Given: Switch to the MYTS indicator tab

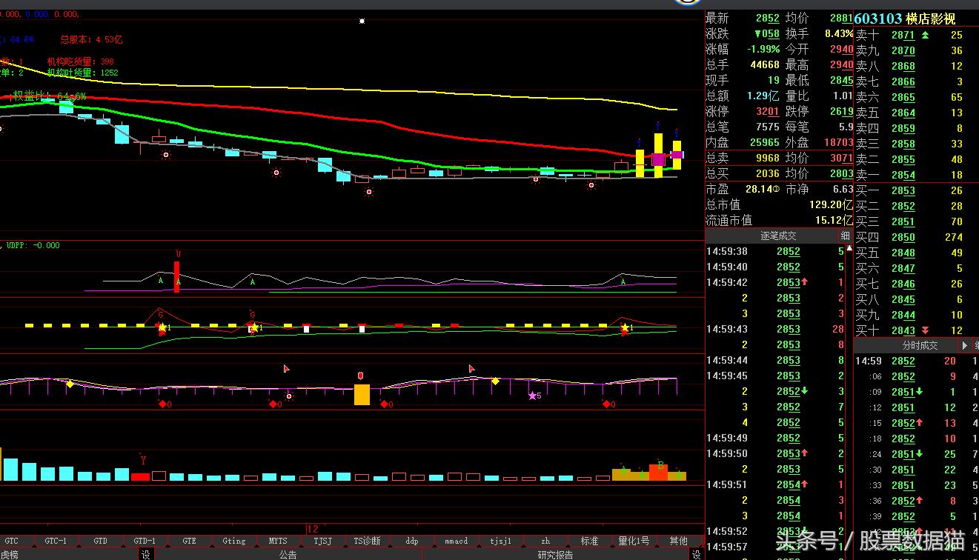Looking at the screenshot, I should (278, 541).
